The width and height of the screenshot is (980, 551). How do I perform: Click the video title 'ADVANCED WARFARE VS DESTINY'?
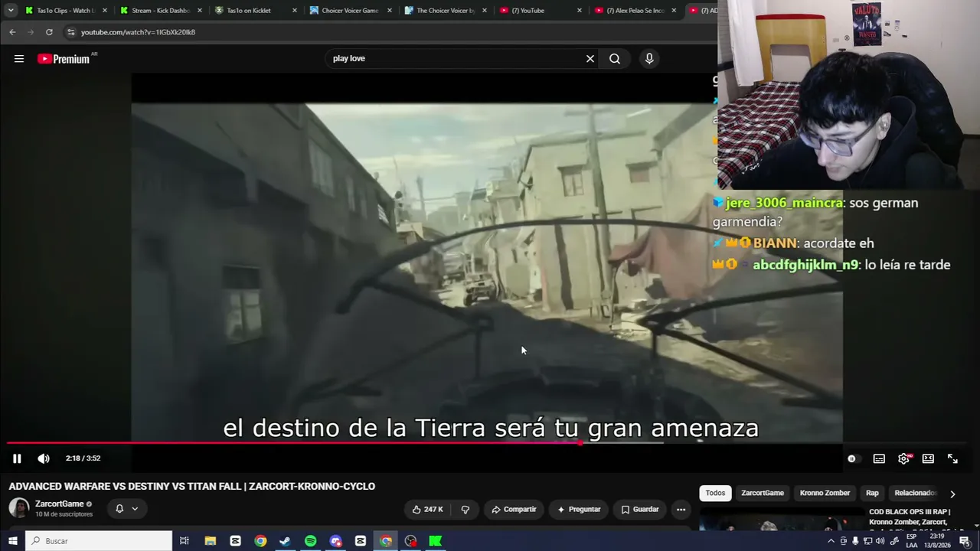(192, 487)
